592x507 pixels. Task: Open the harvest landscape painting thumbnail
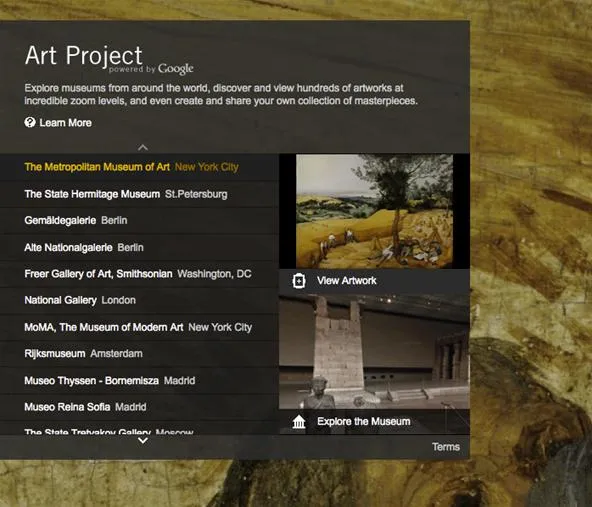coord(375,211)
